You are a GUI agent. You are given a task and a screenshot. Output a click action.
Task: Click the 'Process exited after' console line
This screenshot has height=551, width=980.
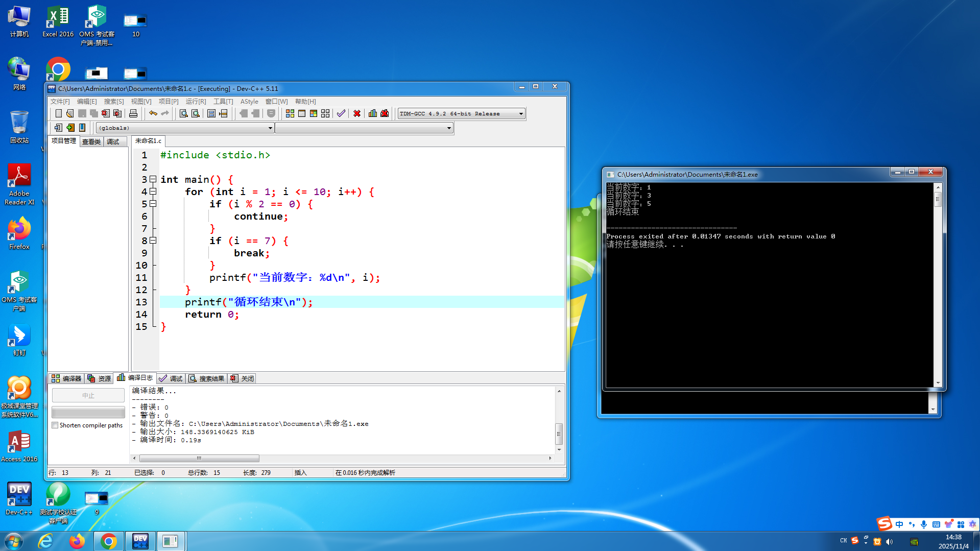pos(721,236)
